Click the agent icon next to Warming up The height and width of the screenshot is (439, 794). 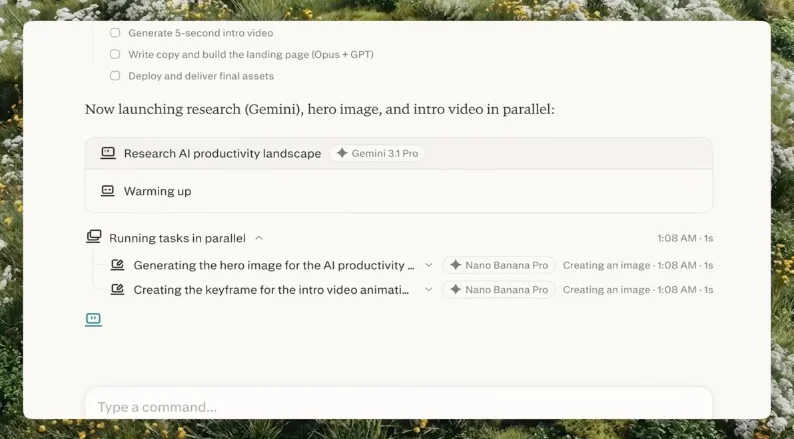[108, 191]
